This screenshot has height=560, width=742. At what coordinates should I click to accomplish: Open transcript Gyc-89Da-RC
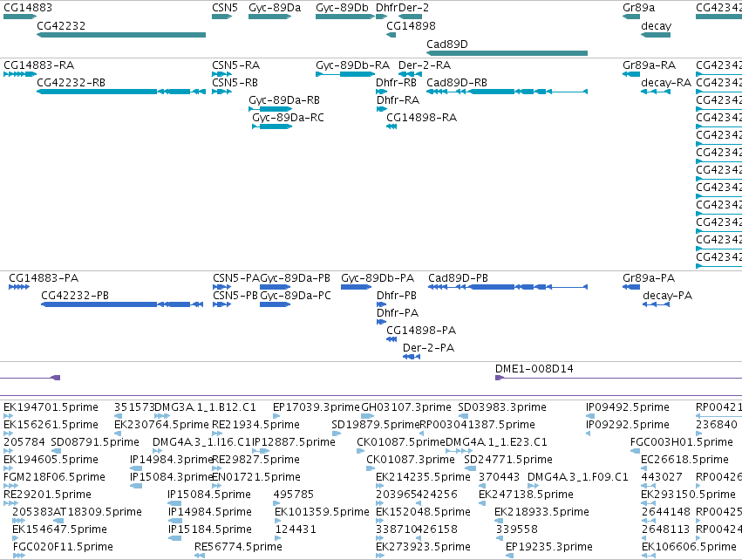(288, 118)
